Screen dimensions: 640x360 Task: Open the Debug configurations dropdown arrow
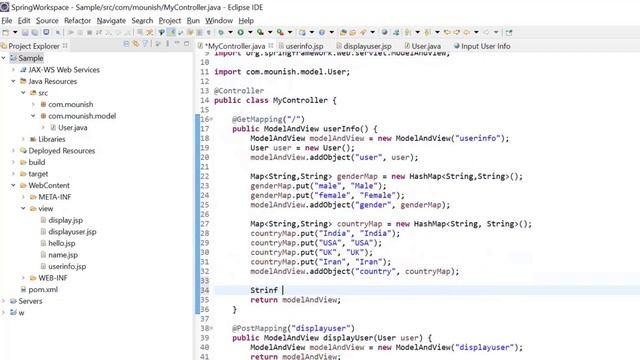[230, 32]
